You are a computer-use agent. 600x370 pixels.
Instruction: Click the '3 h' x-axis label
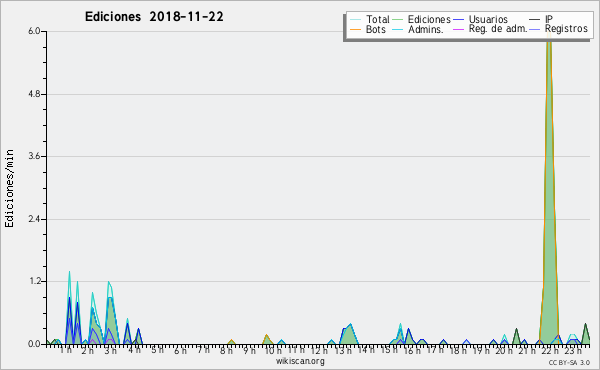tap(111, 350)
